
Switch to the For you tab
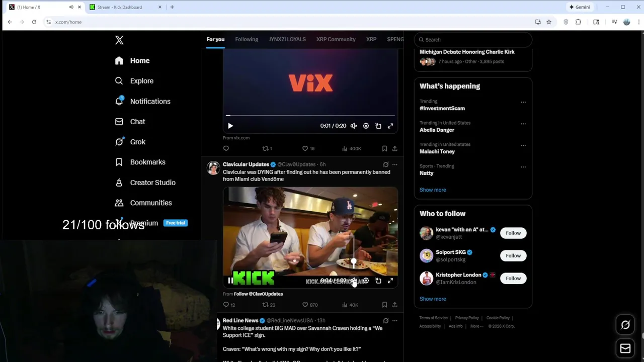(x=215, y=39)
